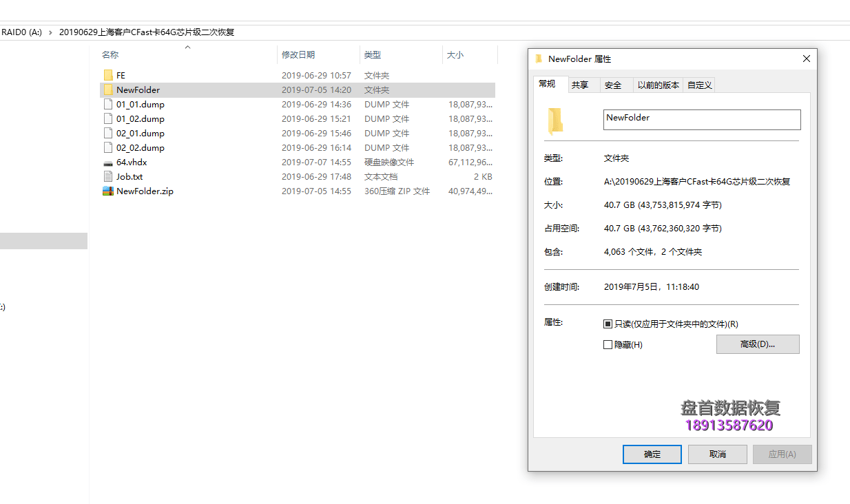The height and width of the screenshot is (504, 850).
Task: Click the 大小 value 40.7 GB (43,753,815,974 字节)
Action: point(663,205)
